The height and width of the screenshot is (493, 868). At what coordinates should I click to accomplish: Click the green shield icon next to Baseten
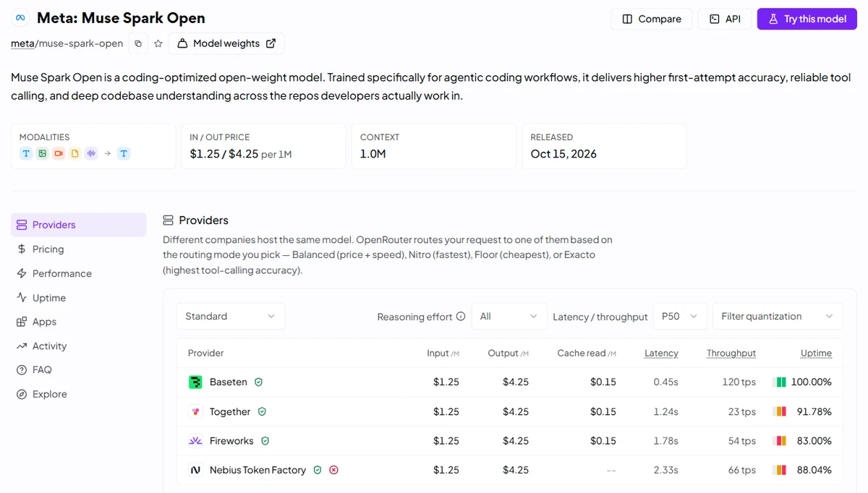click(x=258, y=382)
